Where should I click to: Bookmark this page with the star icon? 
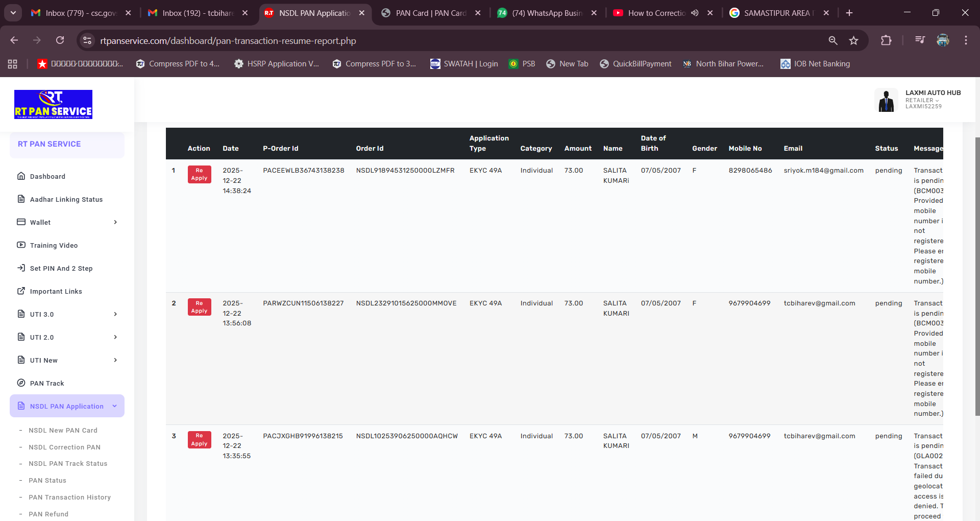[853, 41]
